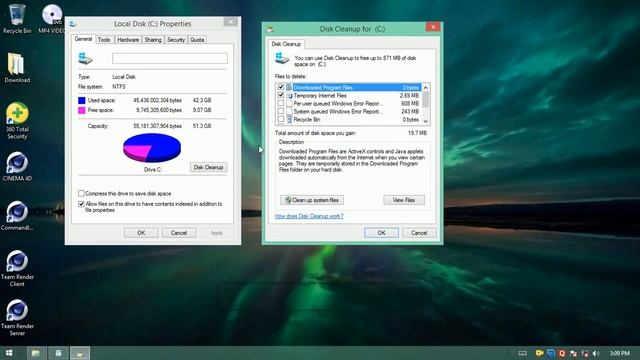Click the Disk Cleanup button in Properties
This screenshot has height=360, width=640.
coord(208,167)
